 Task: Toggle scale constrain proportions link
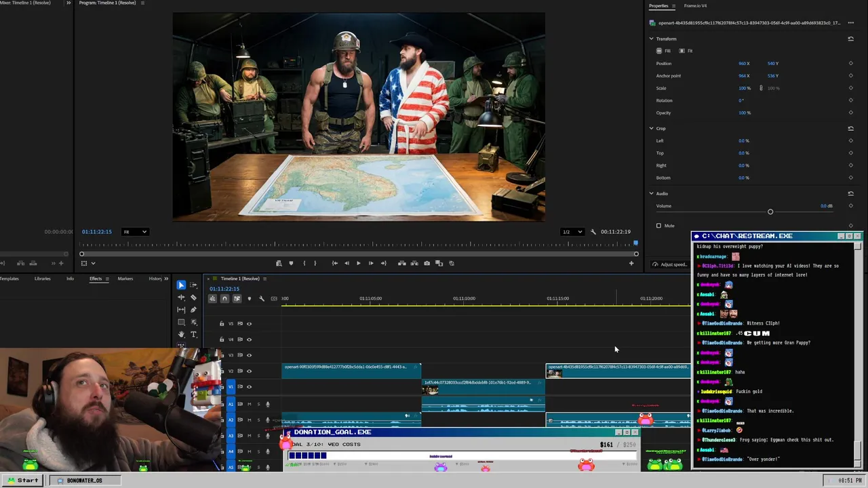[761, 88]
